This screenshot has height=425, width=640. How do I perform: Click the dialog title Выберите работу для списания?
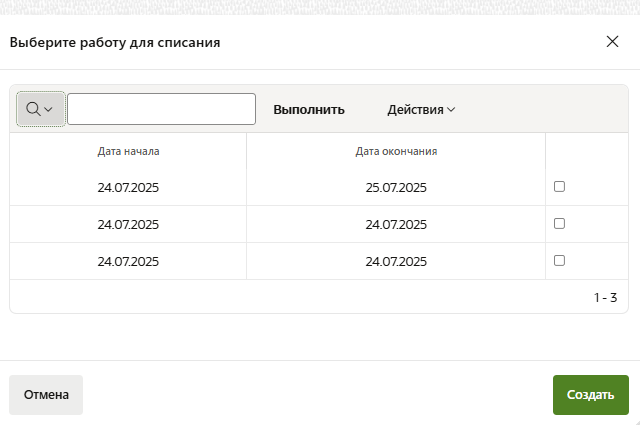pos(115,43)
